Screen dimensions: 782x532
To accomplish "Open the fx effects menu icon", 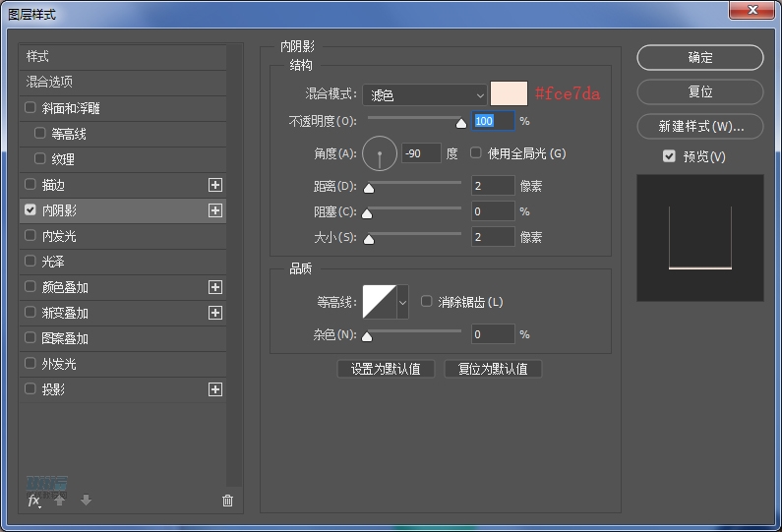I will (33, 501).
